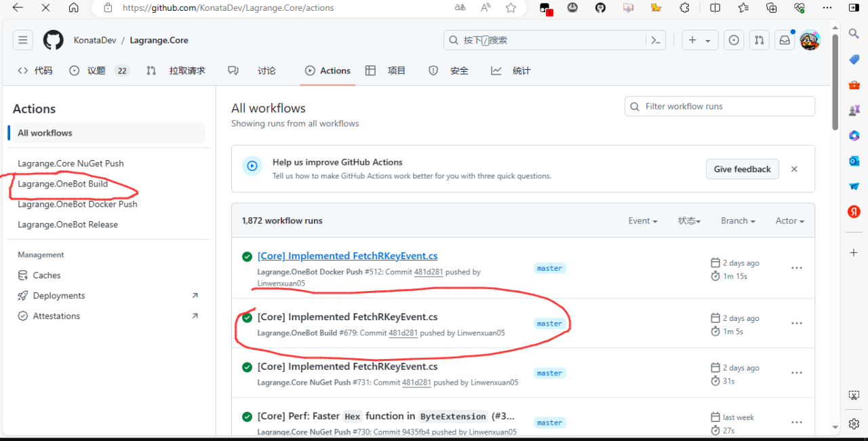Select Lagrange.OneBot Build workflow
This screenshot has width=868, height=441.
pos(62,184)
